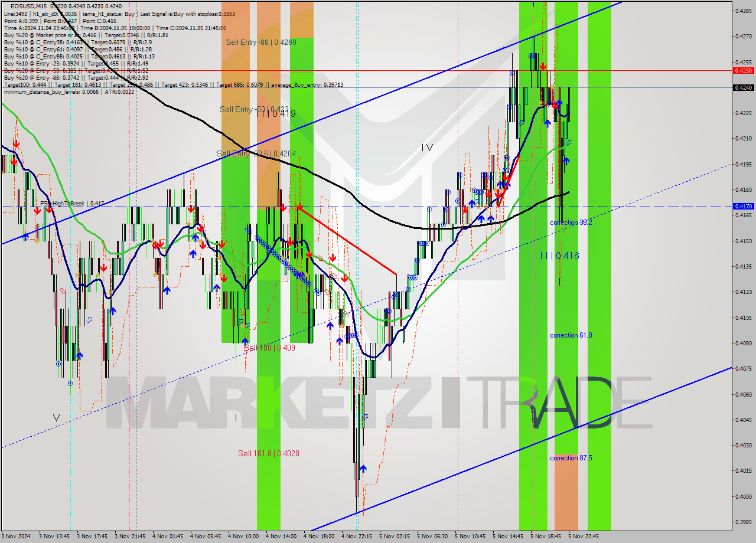Click the EOSUSD,M15 symbol title
This screenshot has height=543, width=756.
(30, 6)
